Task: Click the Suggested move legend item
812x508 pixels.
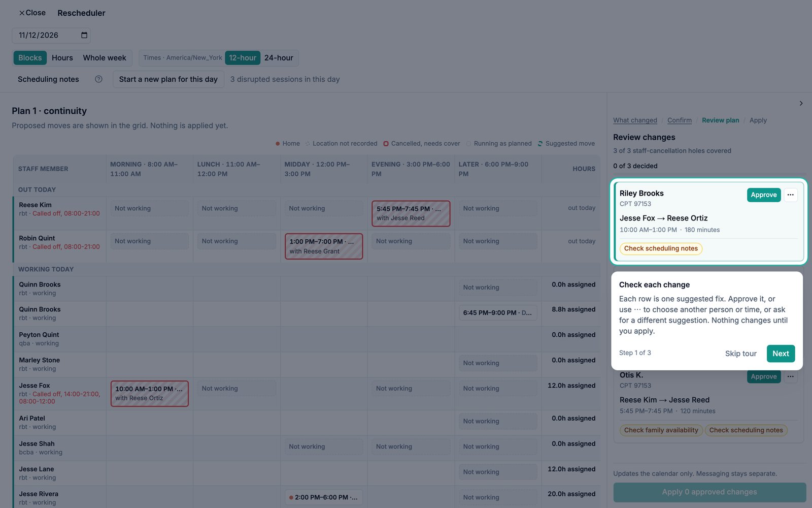Action: point(566,144)
